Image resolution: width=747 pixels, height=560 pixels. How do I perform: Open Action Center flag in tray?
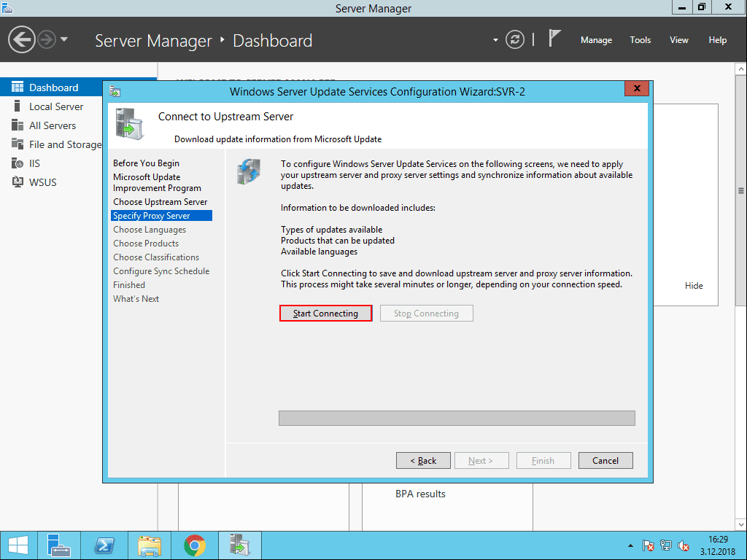648,545
